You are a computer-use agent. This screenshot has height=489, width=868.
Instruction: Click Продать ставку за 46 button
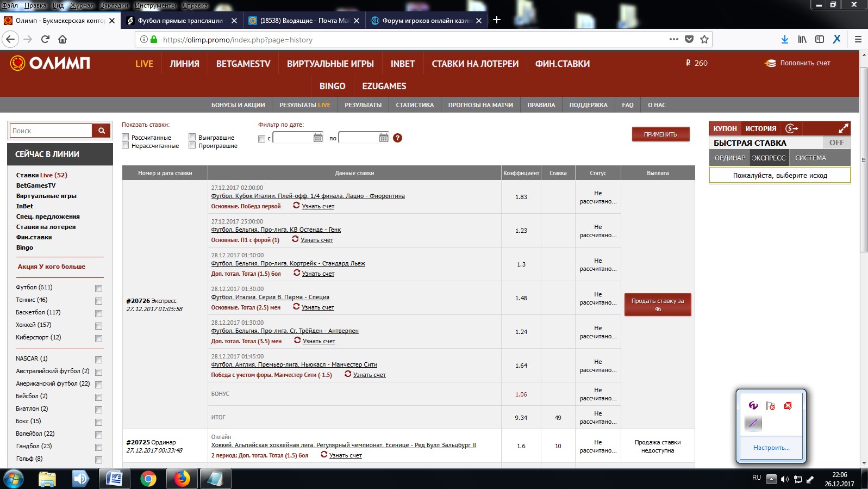coord(658,305)
